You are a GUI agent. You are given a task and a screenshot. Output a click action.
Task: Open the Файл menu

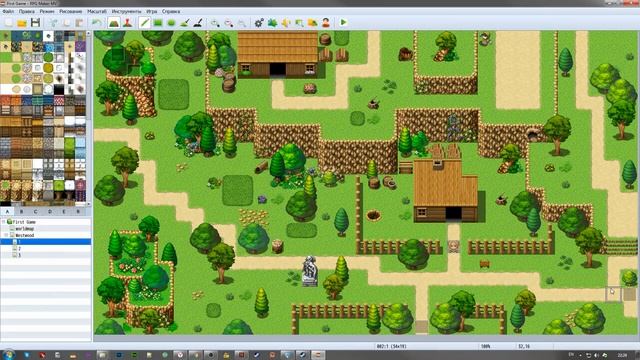coord(8,11)
